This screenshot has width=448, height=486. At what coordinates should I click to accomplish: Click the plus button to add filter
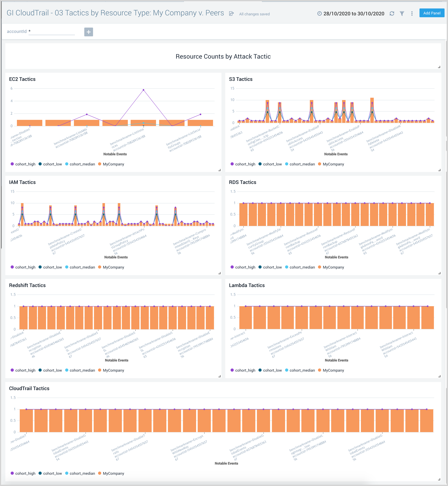click(89, 32)
